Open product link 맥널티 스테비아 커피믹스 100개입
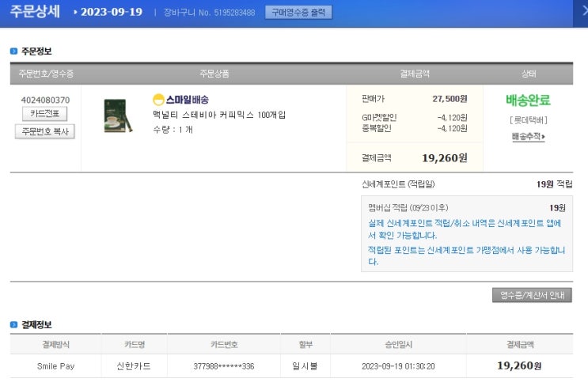 [x=219, y=115]
